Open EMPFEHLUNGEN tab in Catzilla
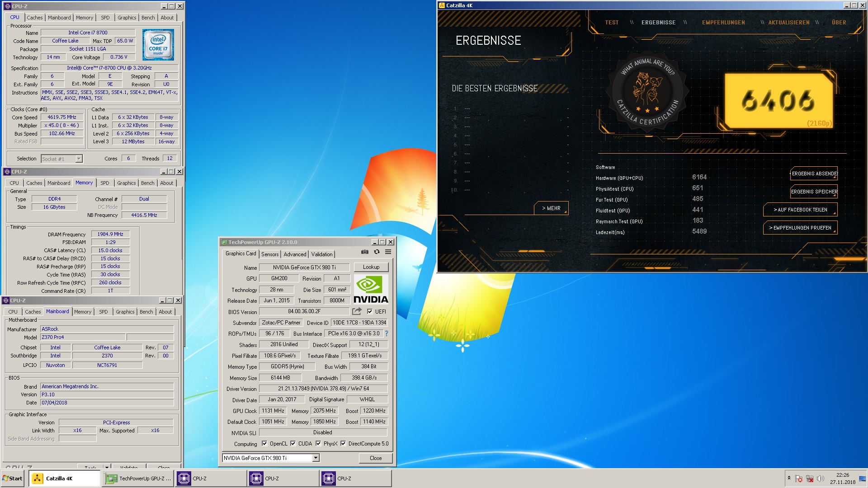This screenshot has width=868, height=488. click(723, 23)
